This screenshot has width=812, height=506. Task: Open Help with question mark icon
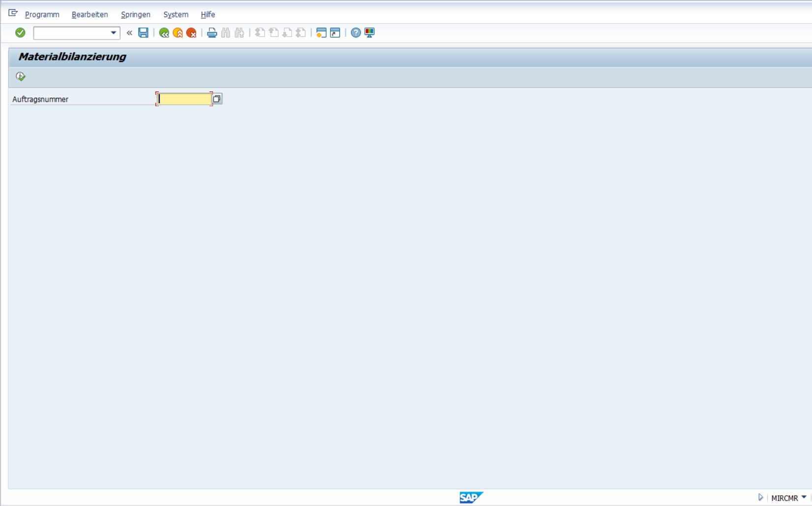(x=356, y=33)
